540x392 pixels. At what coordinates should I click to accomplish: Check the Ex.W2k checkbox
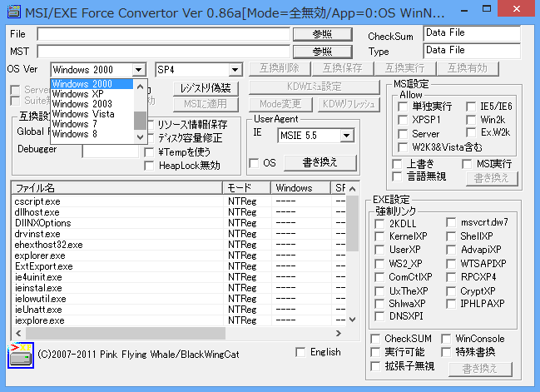point(471,132)
